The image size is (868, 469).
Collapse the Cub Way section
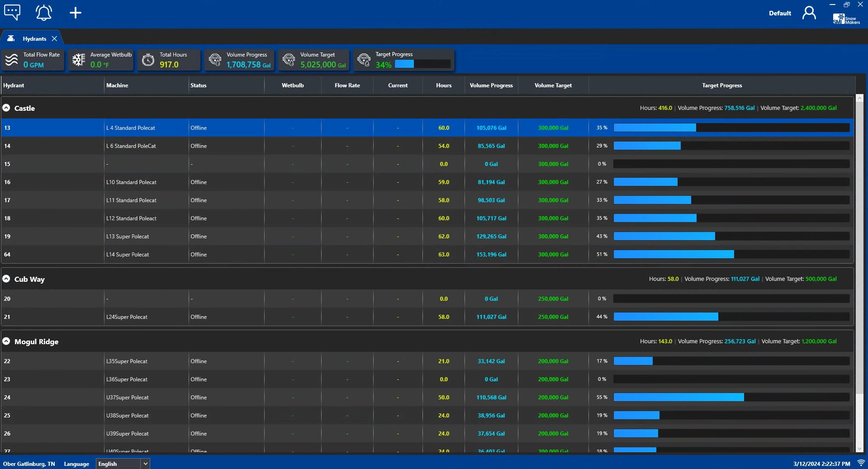click(x=6, y=279)
